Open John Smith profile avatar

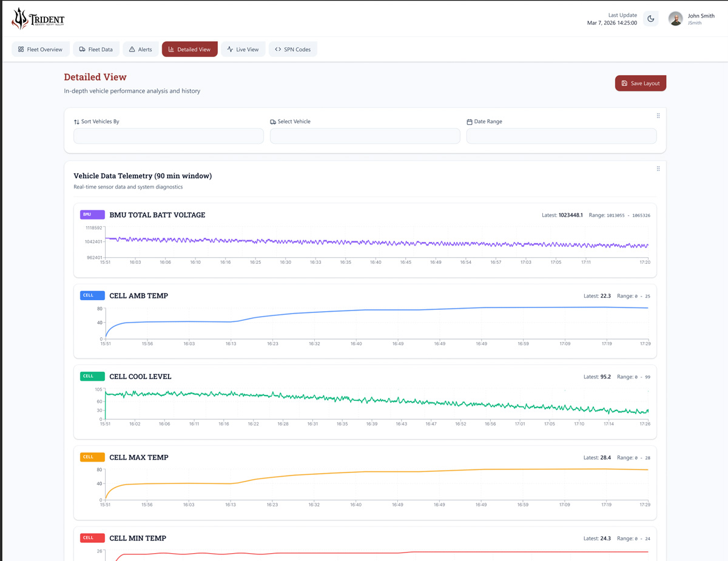coord(675,19)
